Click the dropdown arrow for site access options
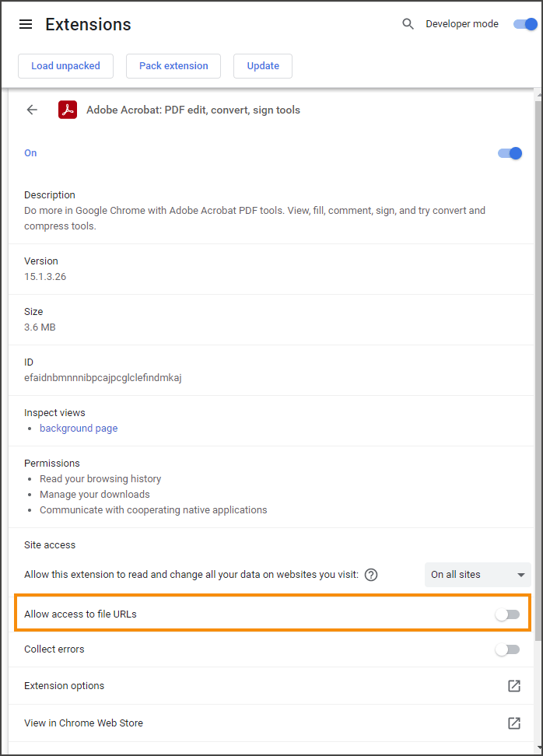This screenshot has width=543, height=756. pyautogui.click(x=519, y=575)
